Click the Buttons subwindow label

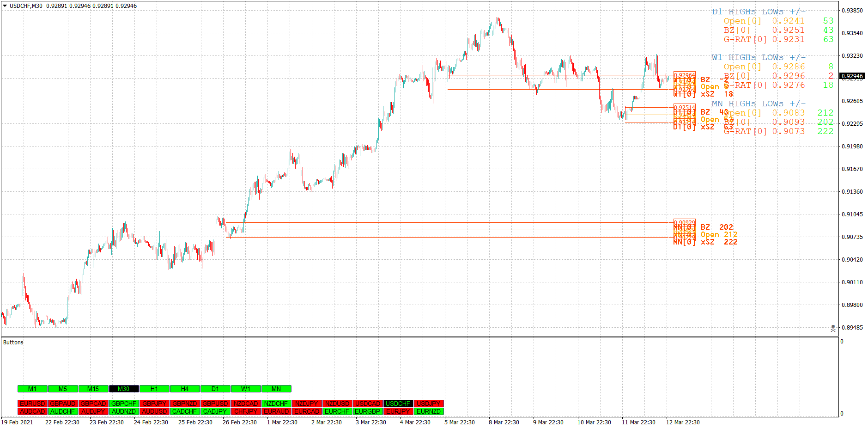point(13,342)
